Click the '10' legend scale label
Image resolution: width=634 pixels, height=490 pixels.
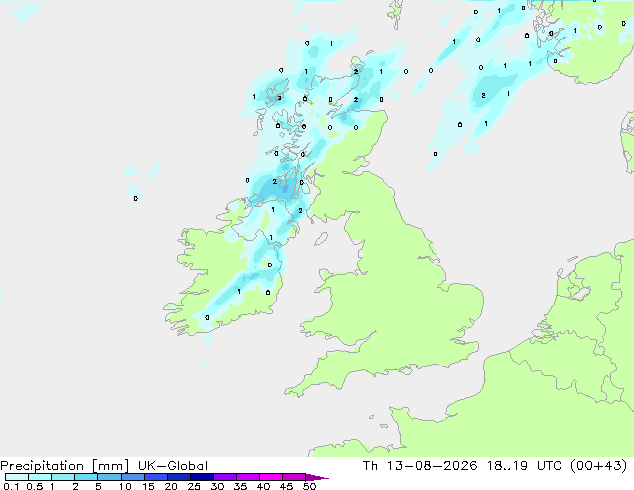(x=125, y=486)
